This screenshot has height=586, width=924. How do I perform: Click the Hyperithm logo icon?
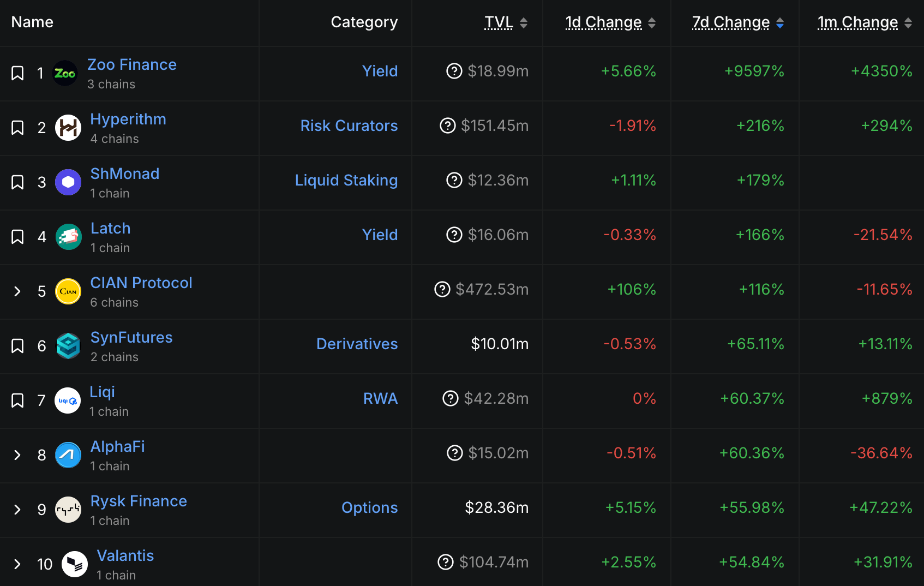point(68,128)
